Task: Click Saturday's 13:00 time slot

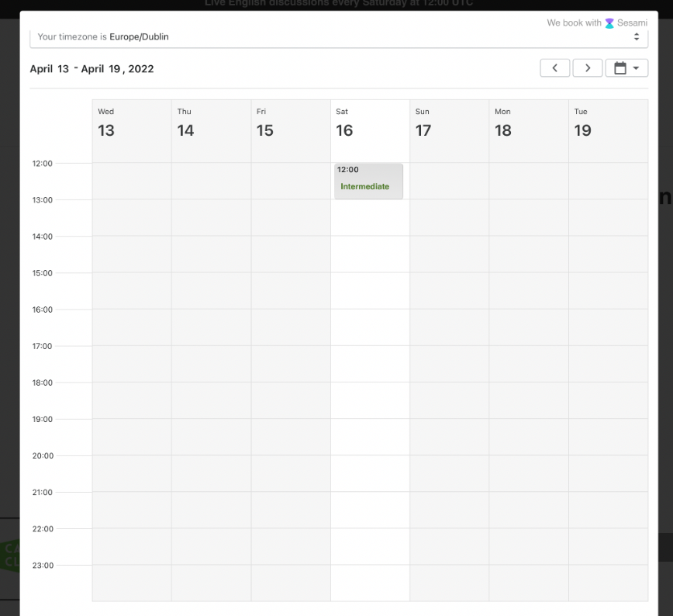Action: 370,218
